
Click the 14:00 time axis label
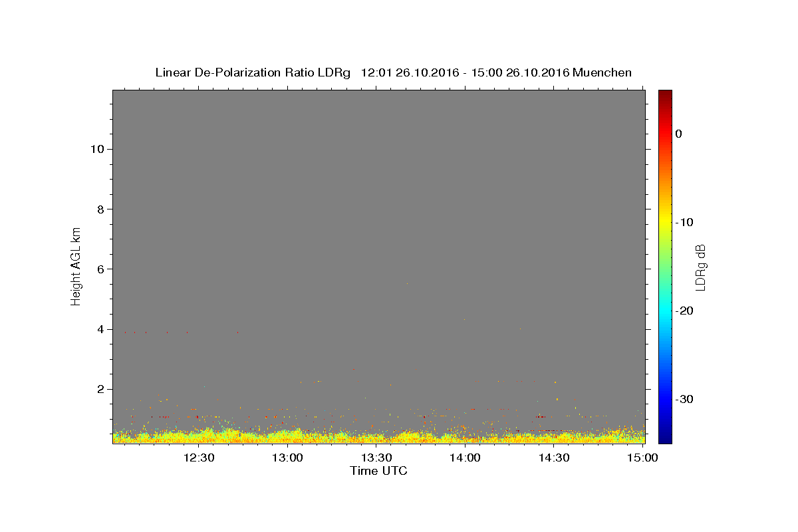pos(465,458)
